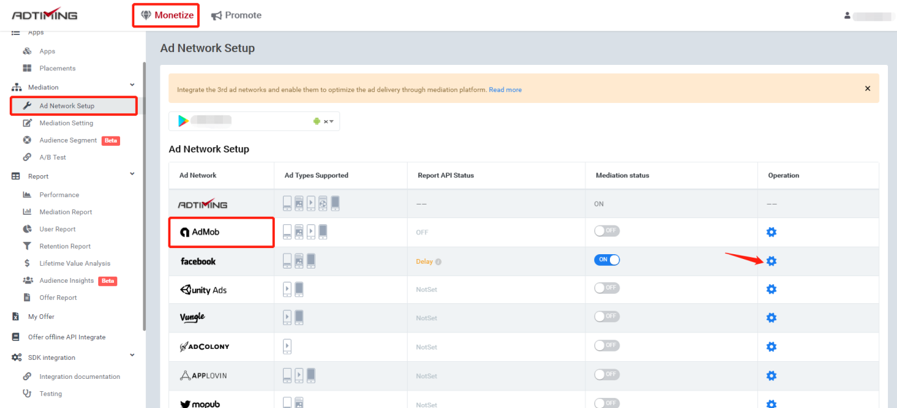Collapse the Report section

[132, 174]
